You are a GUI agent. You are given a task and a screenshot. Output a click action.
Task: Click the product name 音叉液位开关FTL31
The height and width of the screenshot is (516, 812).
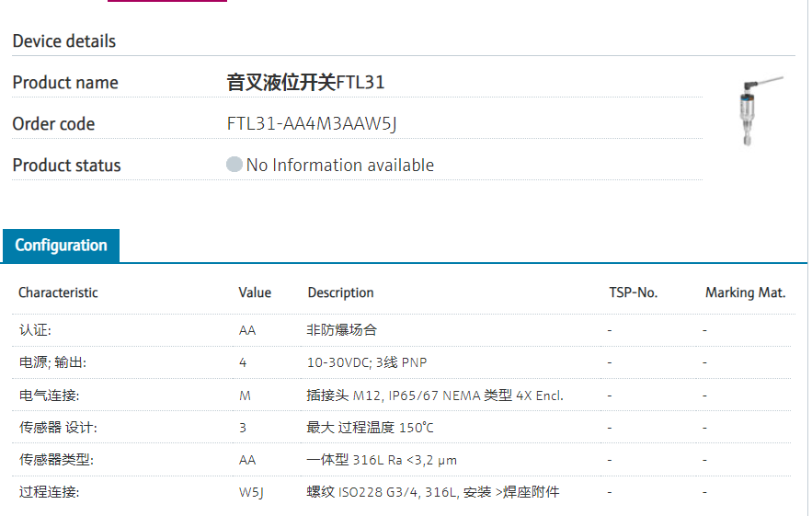coord(305,82)
